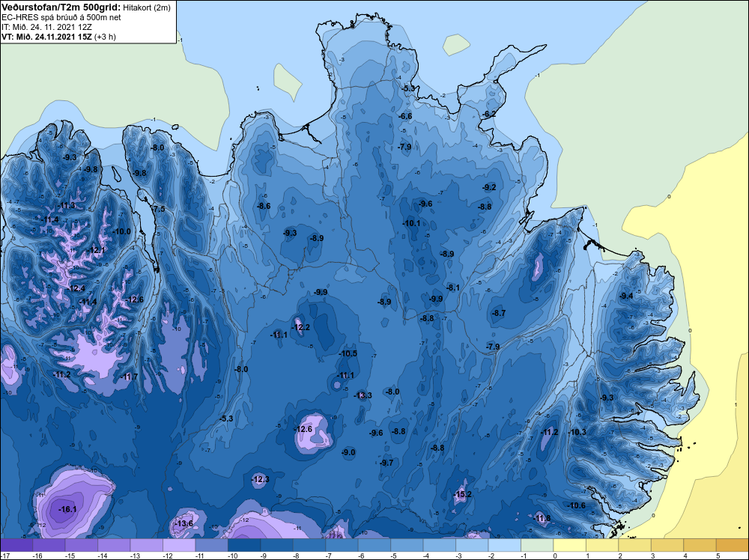Click the 2 legend scale number
This screenshot has width=749, height=560.
(620, 556)
